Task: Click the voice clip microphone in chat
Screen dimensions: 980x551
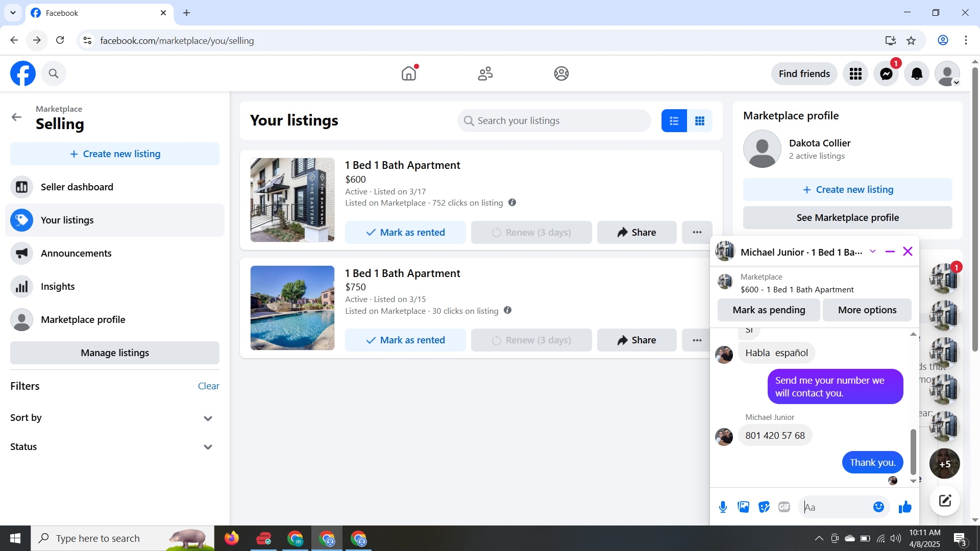Action: [x=723, y=507]
